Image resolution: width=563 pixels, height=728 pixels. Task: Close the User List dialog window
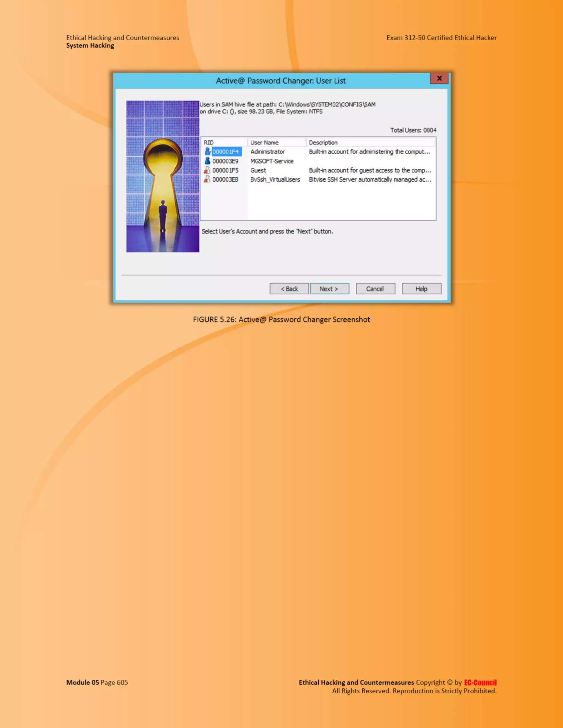coord(439,78)
